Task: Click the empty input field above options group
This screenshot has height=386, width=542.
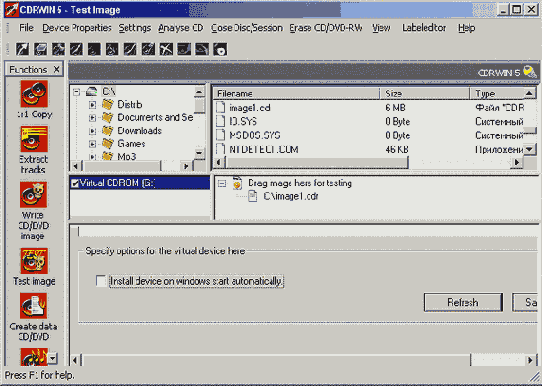Action: point(308,232)
